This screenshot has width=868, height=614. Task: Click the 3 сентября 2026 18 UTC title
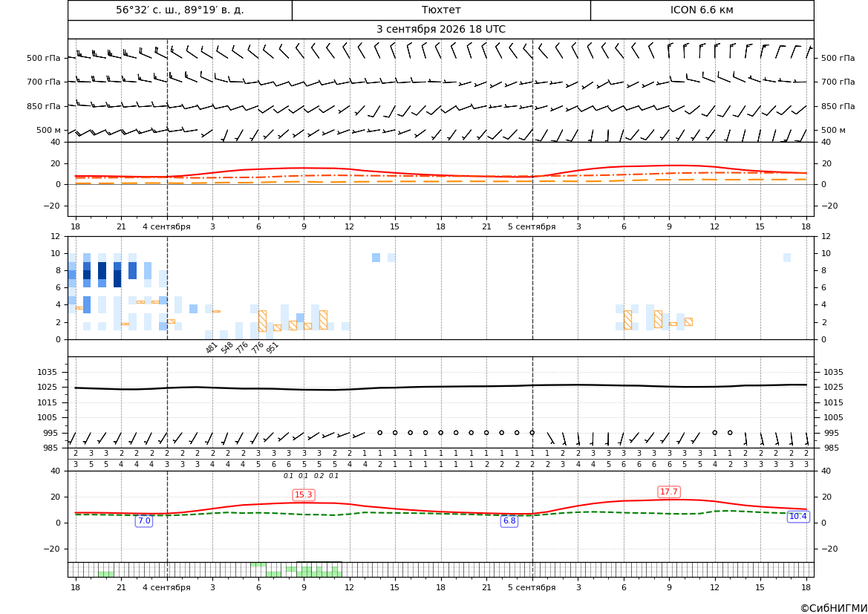pos(441,30)
